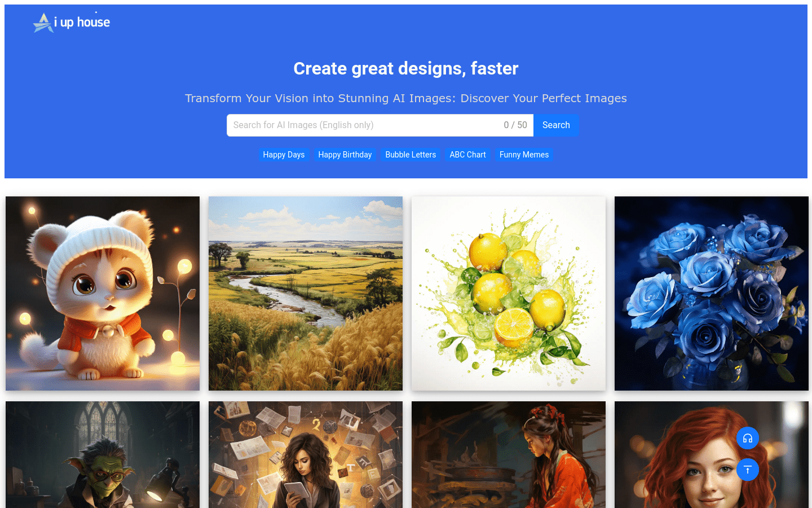Select the Happy Days tag
812x508 pixels.
pos(284,155)
